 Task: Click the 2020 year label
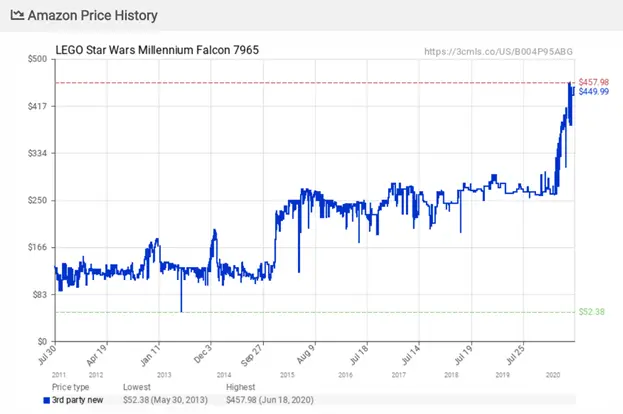tap(553, 375)
